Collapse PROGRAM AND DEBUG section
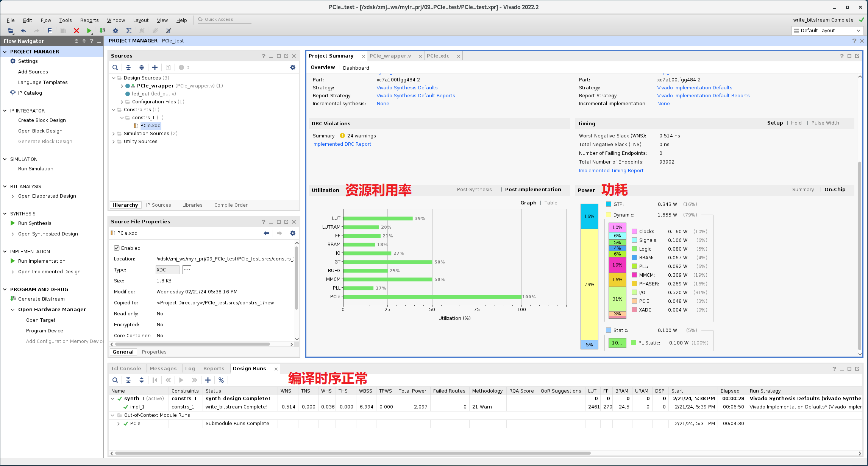This screenshot has width=868, height=466. [x=5, y=289]
